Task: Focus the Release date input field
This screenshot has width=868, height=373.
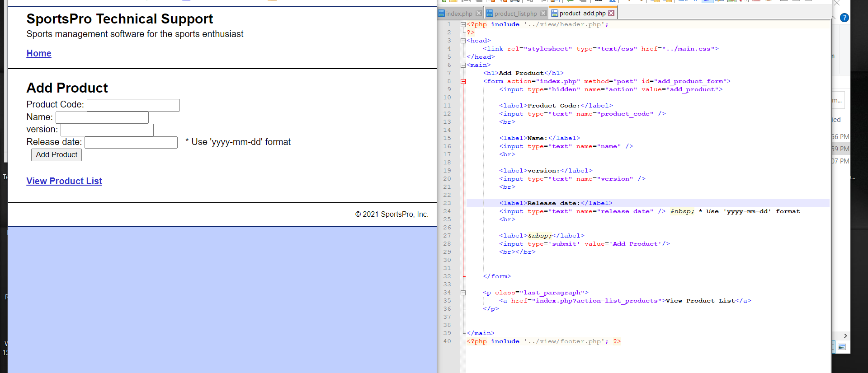Action: click(x=131, y=142)
